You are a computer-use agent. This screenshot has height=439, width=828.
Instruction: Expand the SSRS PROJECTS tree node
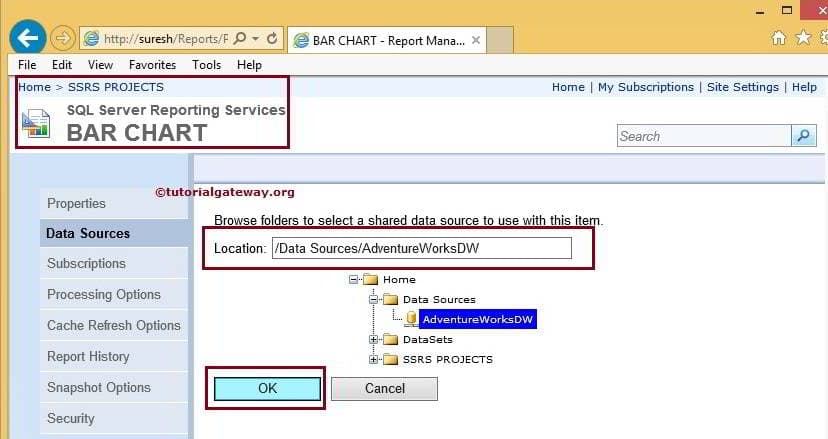point(373,360)
